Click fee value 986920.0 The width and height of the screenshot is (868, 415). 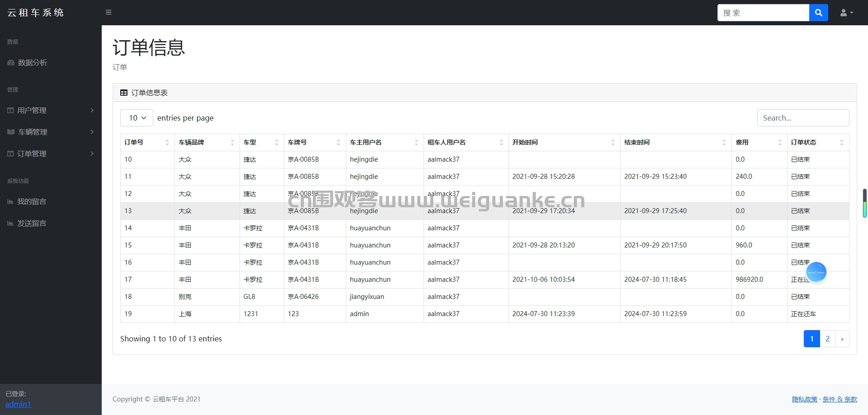749,280
